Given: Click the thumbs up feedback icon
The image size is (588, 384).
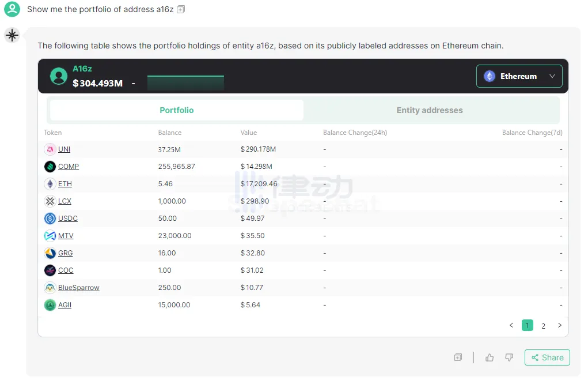Looking at the screenshot, I should pos(490,357).
